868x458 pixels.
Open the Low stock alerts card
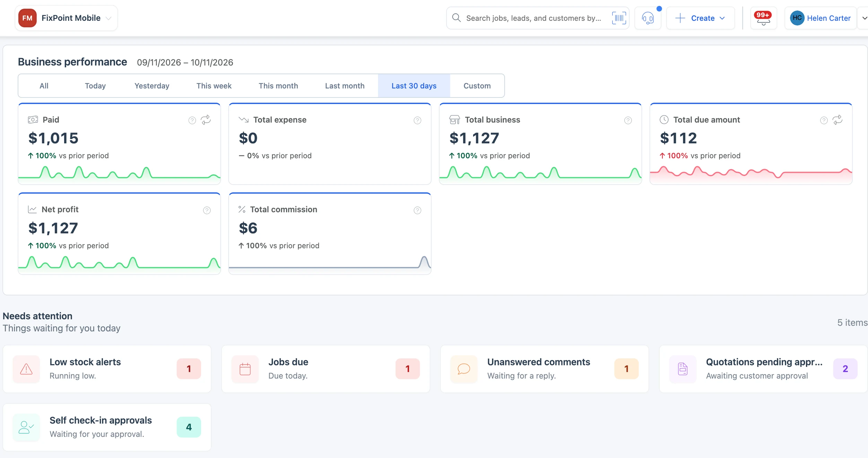click(107, 369)
